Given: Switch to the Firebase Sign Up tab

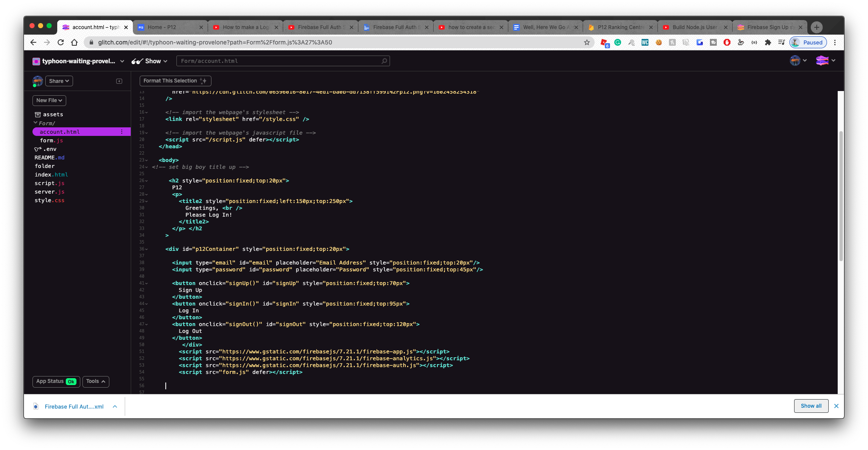Looking at the screenshot, I should (770, 27).
